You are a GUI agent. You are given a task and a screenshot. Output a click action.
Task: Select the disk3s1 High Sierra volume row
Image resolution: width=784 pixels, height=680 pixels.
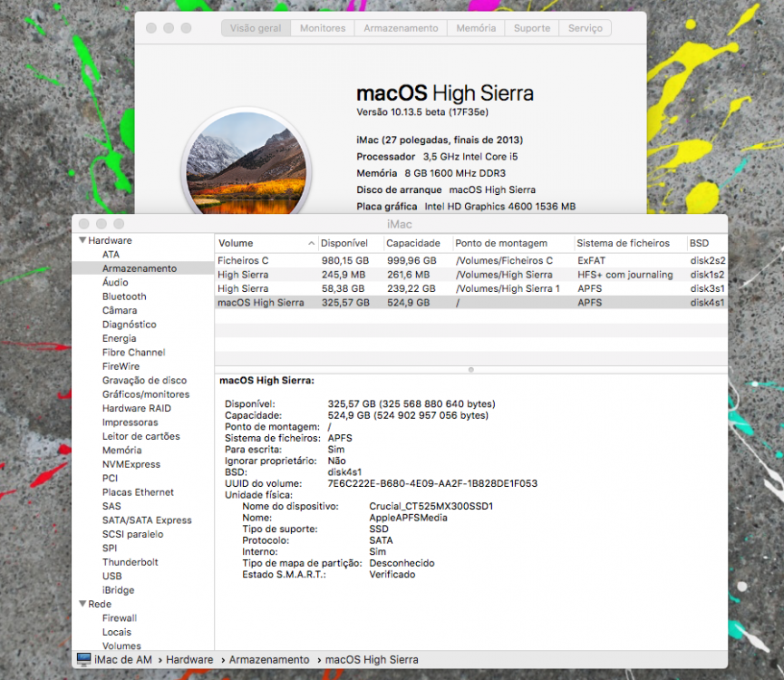point(471,288)
